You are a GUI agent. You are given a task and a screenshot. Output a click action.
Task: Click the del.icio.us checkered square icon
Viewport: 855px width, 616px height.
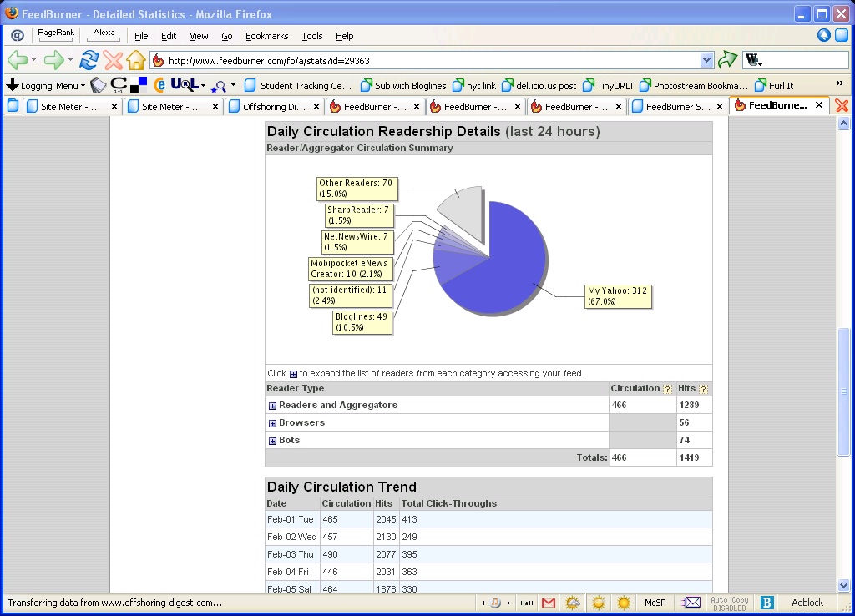pyautogui.click(x=139, y=86)
